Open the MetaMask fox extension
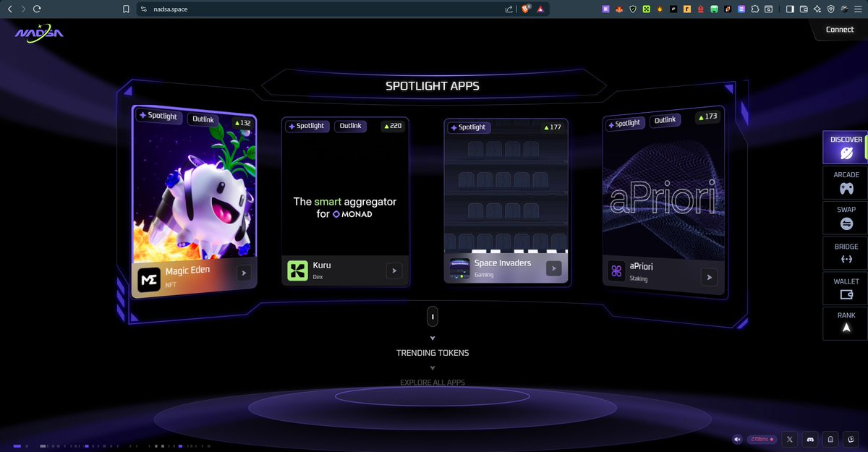Image resolution: width=868 pixels, height=452 pixels. tap(619, 9)
